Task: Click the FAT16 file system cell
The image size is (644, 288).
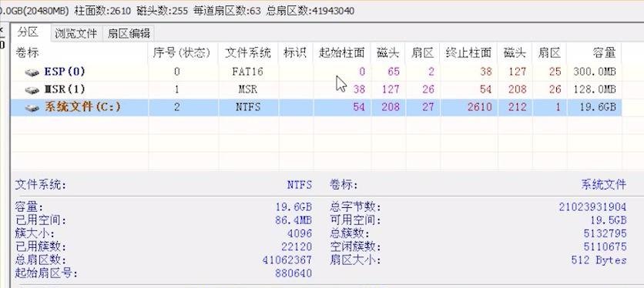Action: click(x=248, y=72)
